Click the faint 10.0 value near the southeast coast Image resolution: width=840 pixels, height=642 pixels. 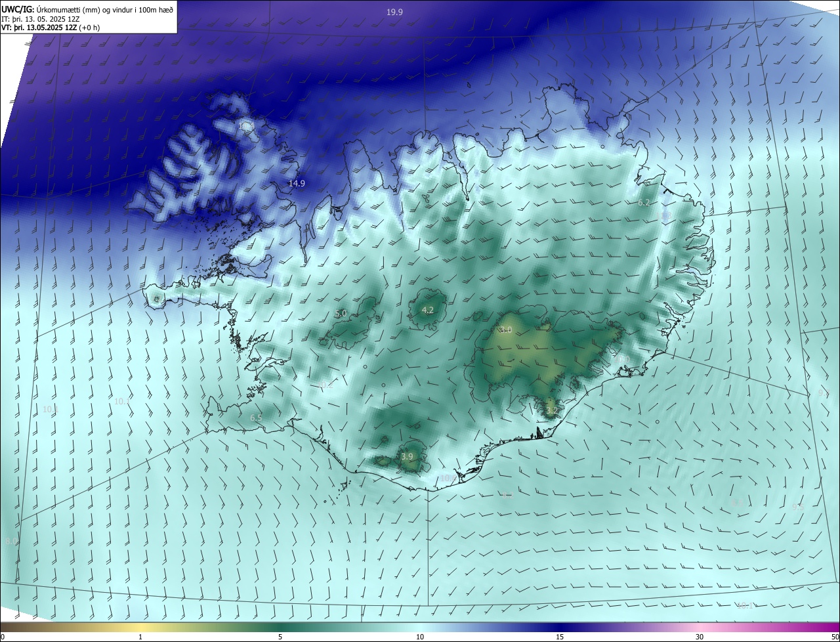(623, 360)
